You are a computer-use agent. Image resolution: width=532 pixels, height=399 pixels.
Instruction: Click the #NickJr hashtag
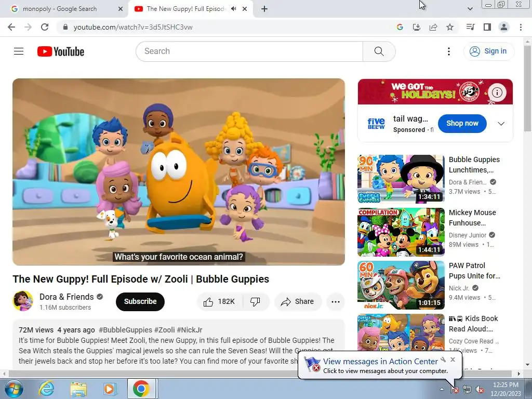[x=189, y=330]
